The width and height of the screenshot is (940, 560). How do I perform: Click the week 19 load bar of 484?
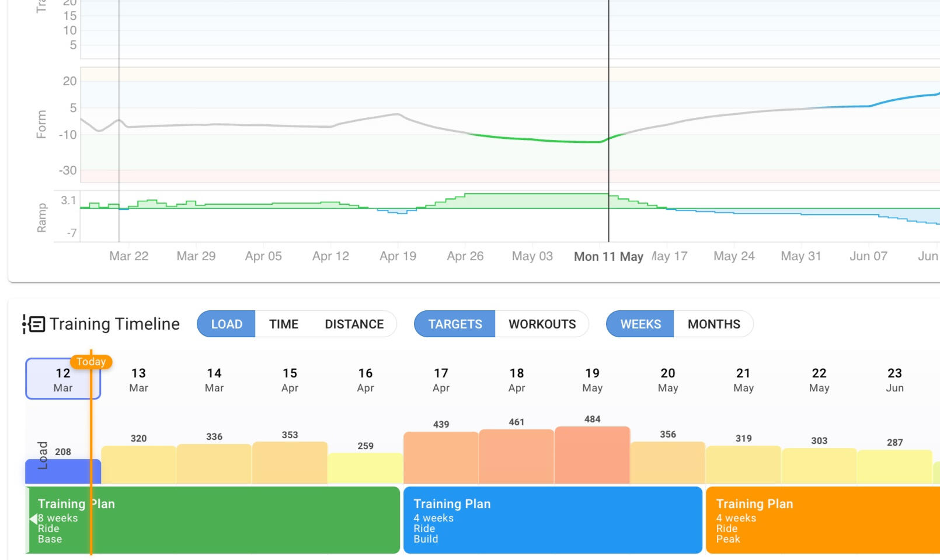pyautogui.click(x=592, y=455)
